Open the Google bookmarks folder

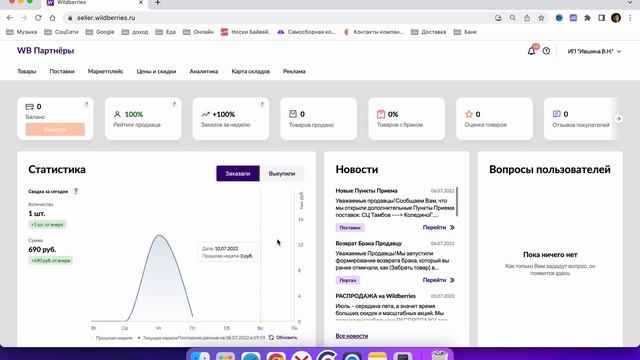click(100, 32)
